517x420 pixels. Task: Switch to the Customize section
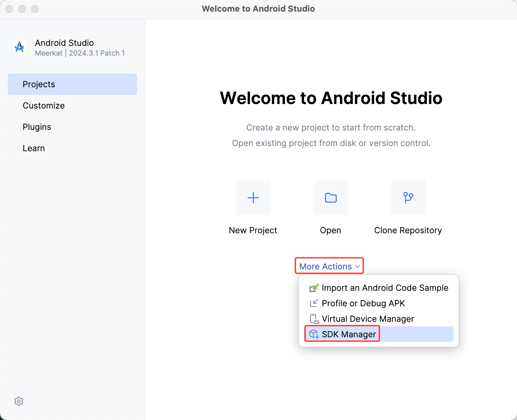pos(44,105)
